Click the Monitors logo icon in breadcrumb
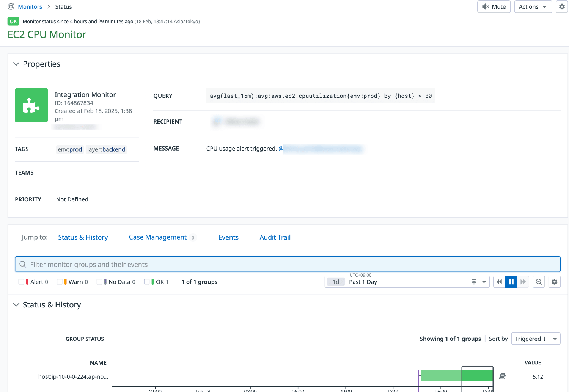 coord(11,6)
